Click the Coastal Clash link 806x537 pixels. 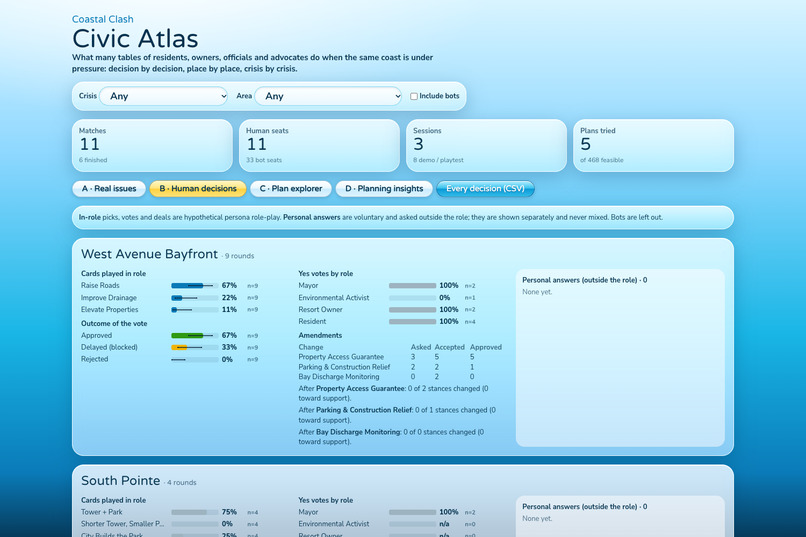click(x=103, y=19)
